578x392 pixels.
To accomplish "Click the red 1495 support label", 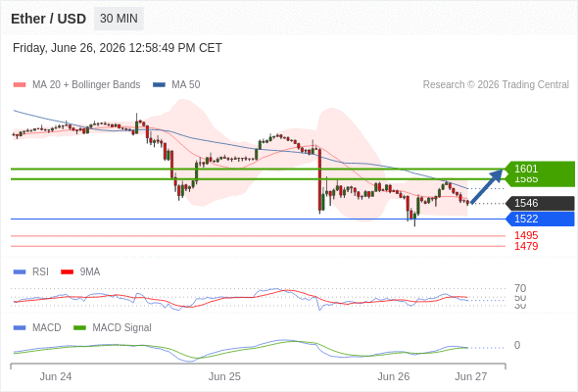I will (x=526, y=235).
